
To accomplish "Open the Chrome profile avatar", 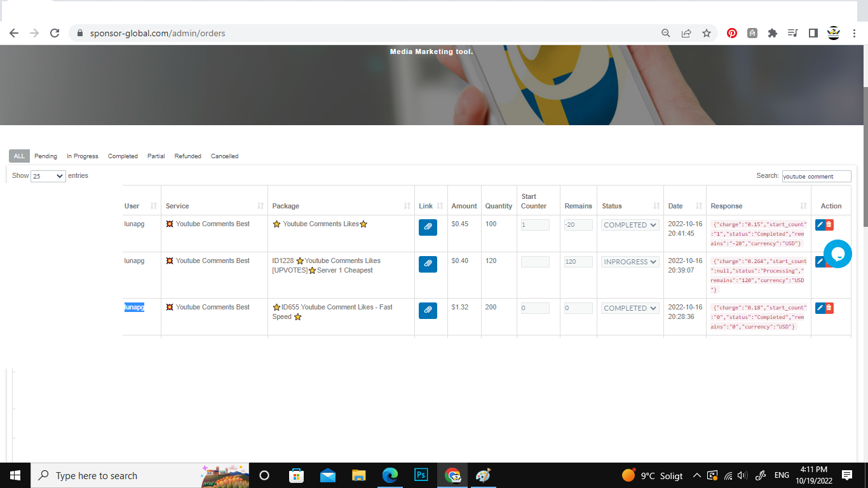I will (834, 33).
